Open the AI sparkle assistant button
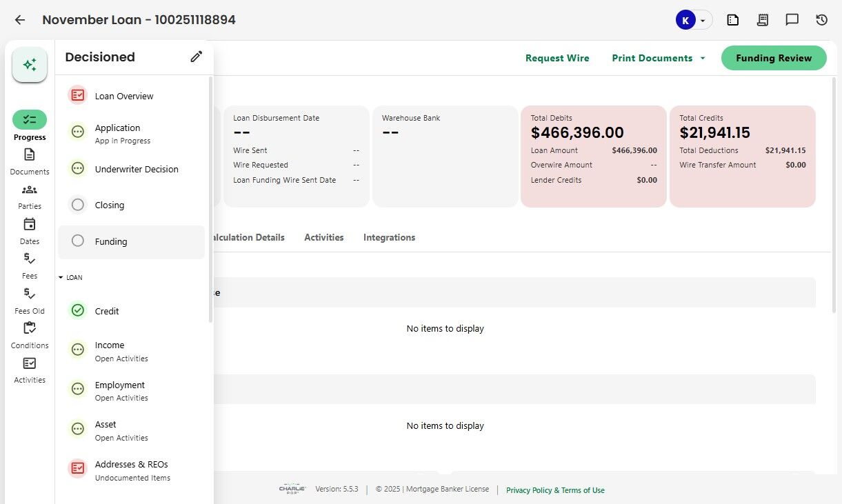The height and width of the screenshot is (504, 842). tap(30, 65)
